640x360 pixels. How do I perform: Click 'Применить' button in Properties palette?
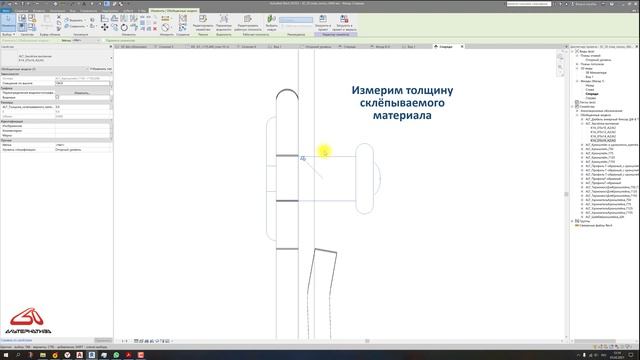(x=103, y=340)
